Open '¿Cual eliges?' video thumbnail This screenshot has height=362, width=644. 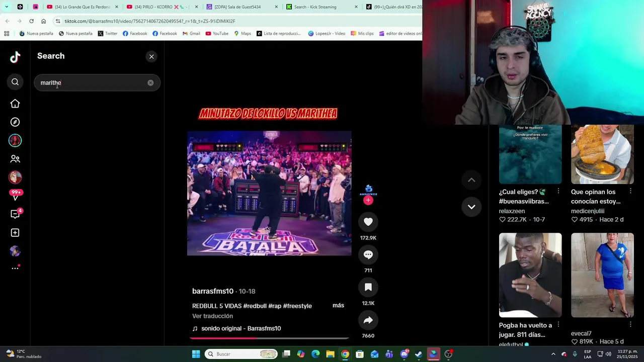coord(530,154)
